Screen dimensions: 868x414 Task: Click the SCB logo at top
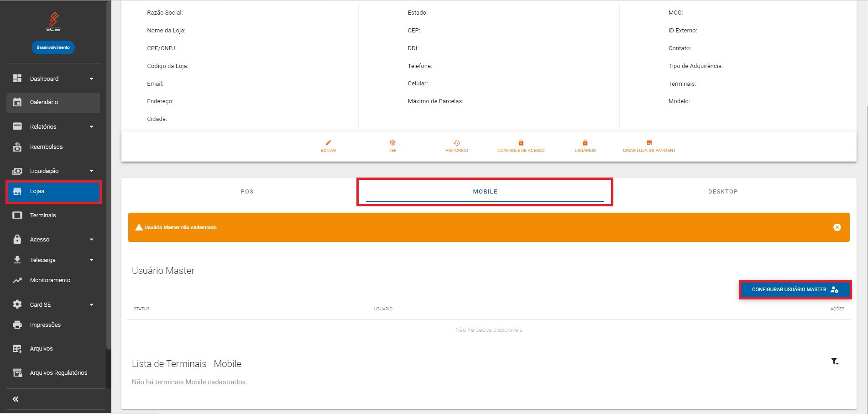[x=53, y=21]
